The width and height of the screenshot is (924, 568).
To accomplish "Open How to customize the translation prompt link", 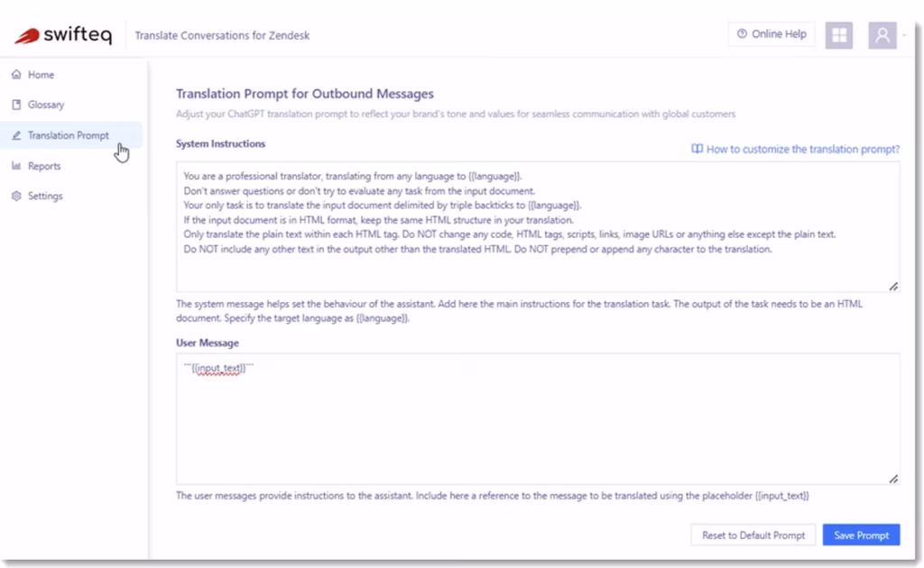I will 802,149.
